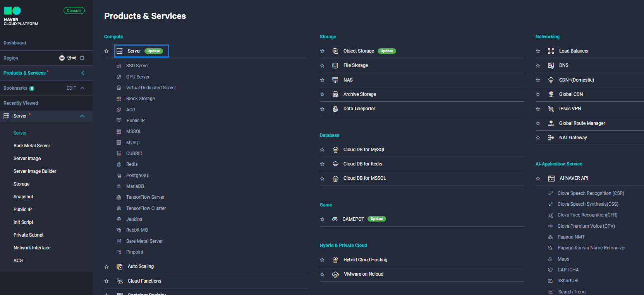
Task: Click the Console button
Action: pyautogui.click(x=74, y=10)
